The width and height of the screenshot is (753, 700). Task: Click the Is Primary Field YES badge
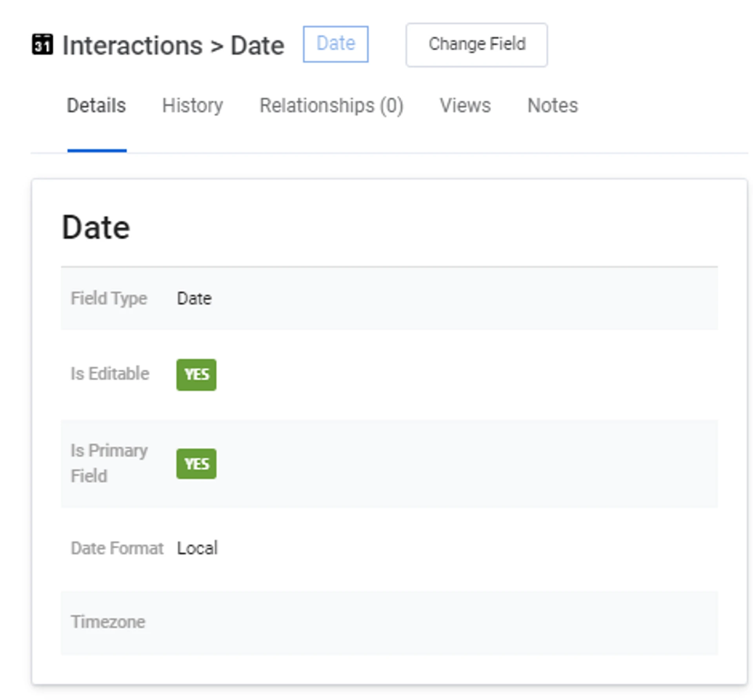click(x=196, y=464)
